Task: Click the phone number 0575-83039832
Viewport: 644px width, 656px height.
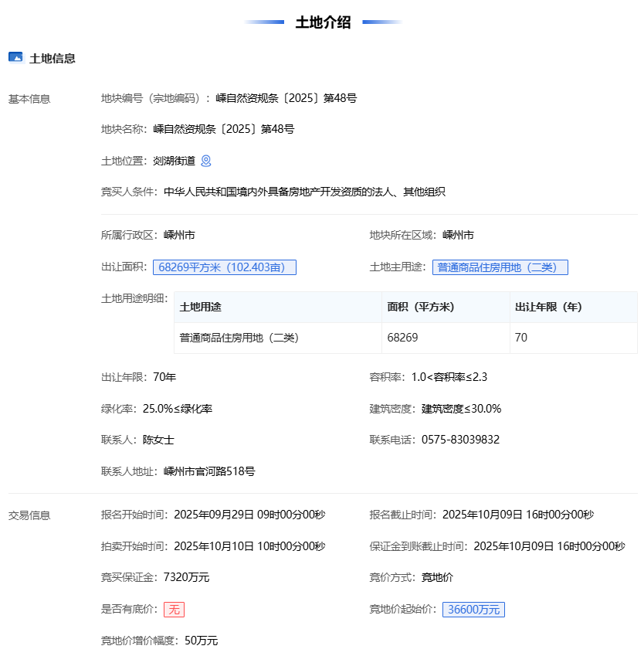Action: (460, 440)
